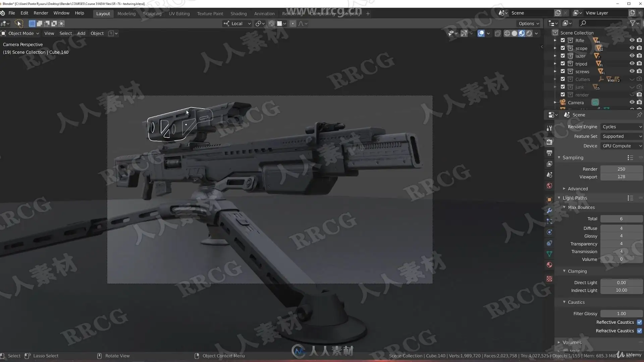Switch viewport to wireframe shading mode
The width and height of the screenshot is (644, 362).
point(507,33)
